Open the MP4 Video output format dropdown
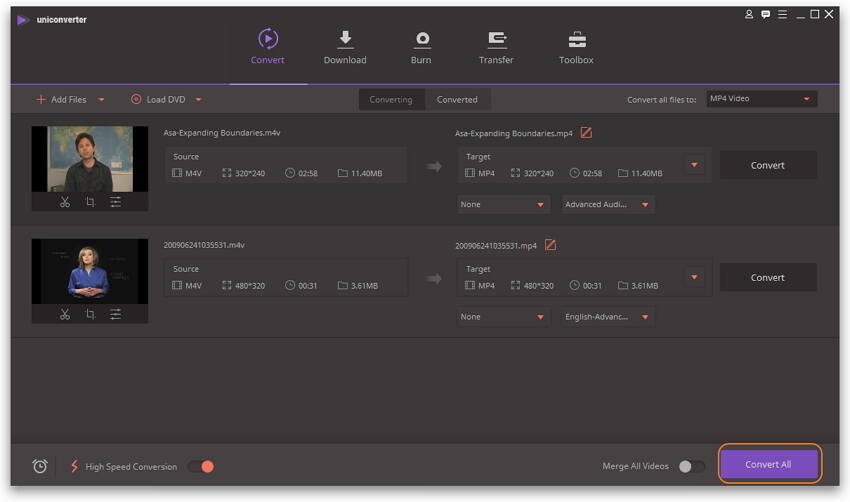 [x=761, y=99]
